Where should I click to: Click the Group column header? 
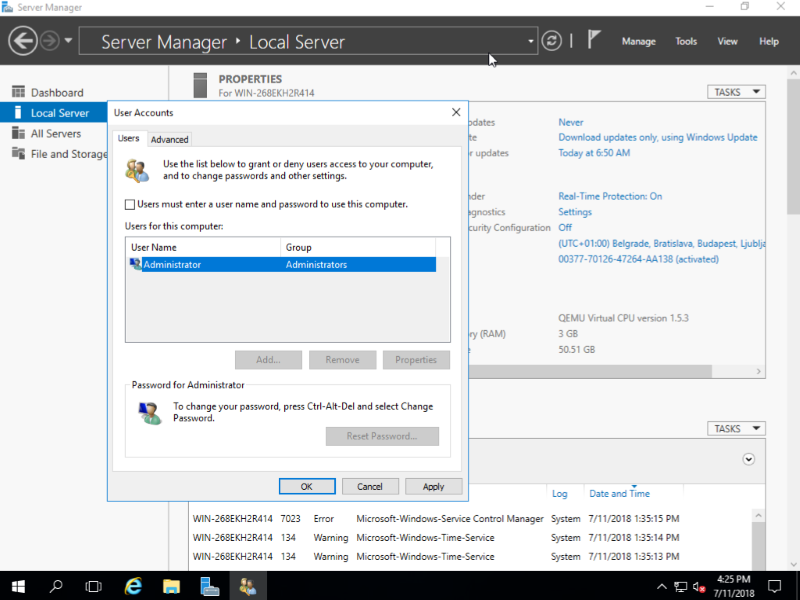pyautogui.click(x=358, y=247)
